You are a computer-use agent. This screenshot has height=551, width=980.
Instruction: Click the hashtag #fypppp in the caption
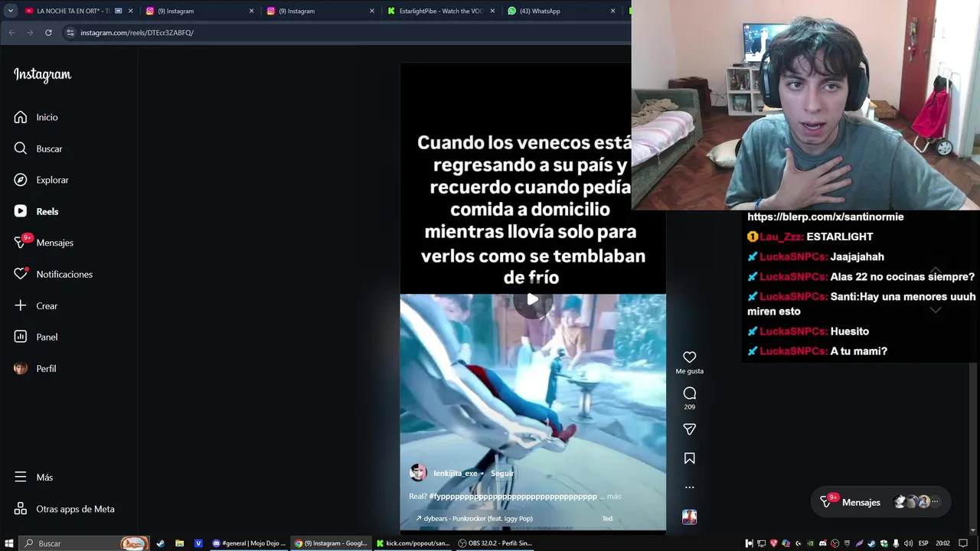(x=513, y=497)
